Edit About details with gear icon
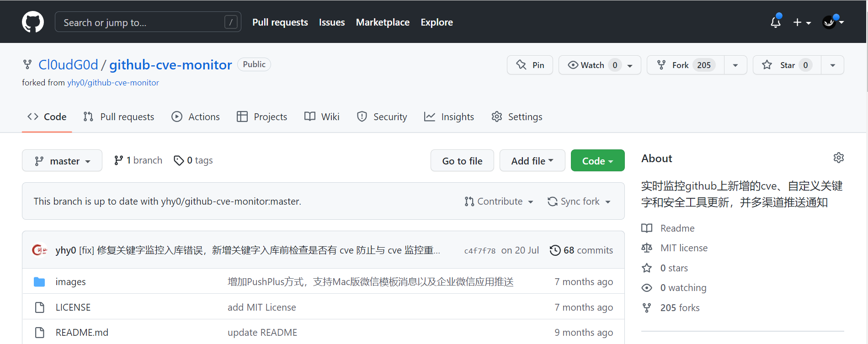Image resolution: width=868 pixels, height=344 pixels. tap(838, 158)
